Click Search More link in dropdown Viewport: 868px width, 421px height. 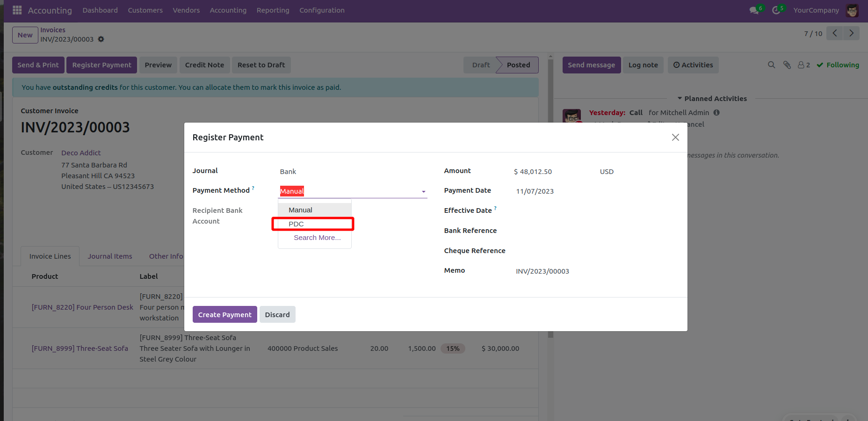[x=317, y=238]
